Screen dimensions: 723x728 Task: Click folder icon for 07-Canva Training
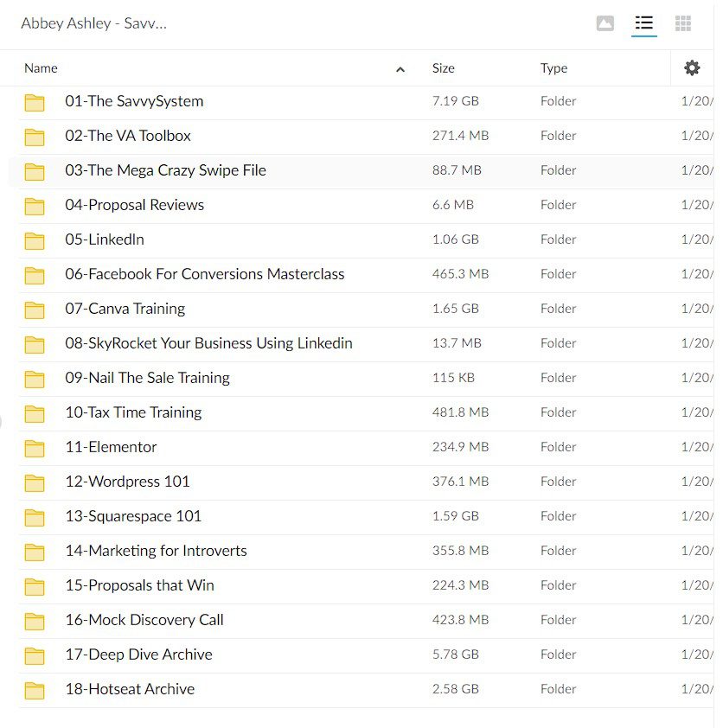[x=35, y=310]
